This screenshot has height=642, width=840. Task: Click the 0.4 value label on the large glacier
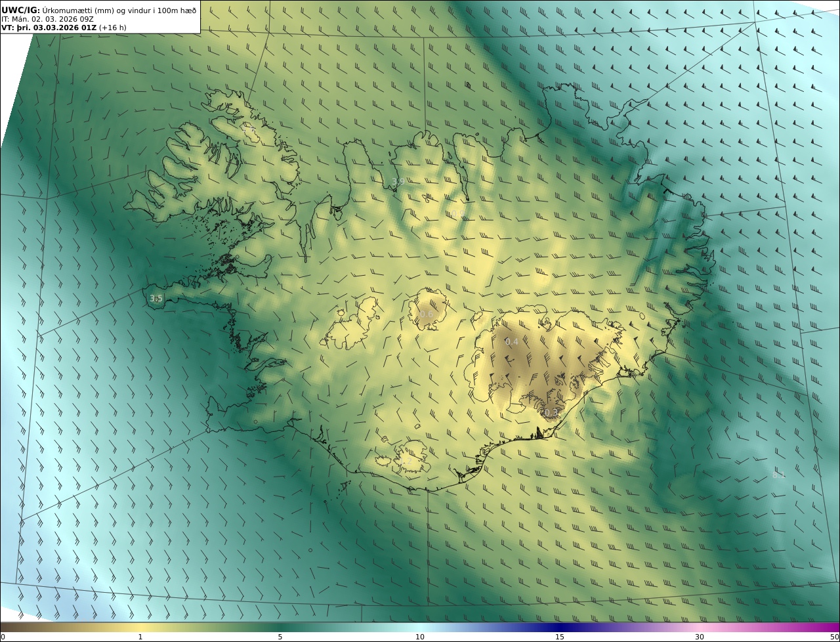pos(512,341)
